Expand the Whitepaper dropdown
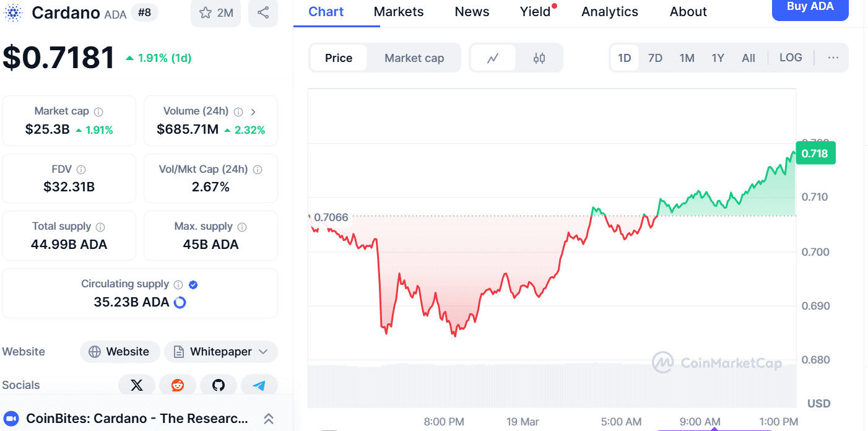Viewport: 868px width, 431px height. coord(221,352)
